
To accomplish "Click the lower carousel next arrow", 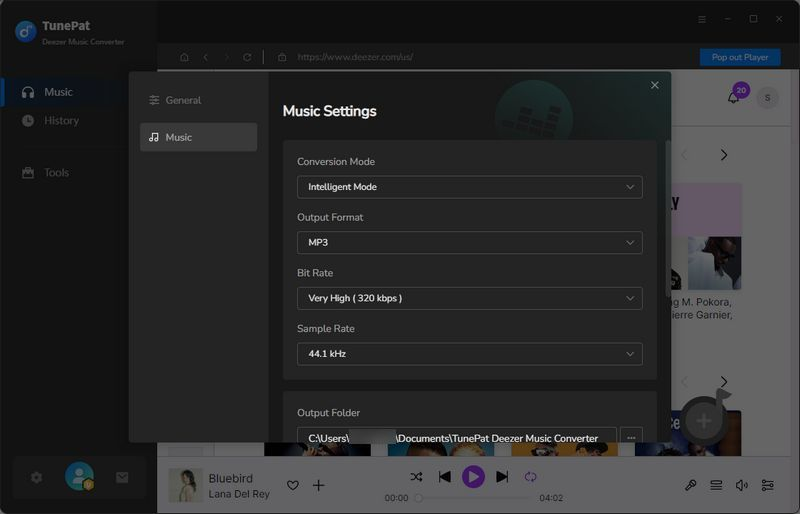I will point(724,382).
